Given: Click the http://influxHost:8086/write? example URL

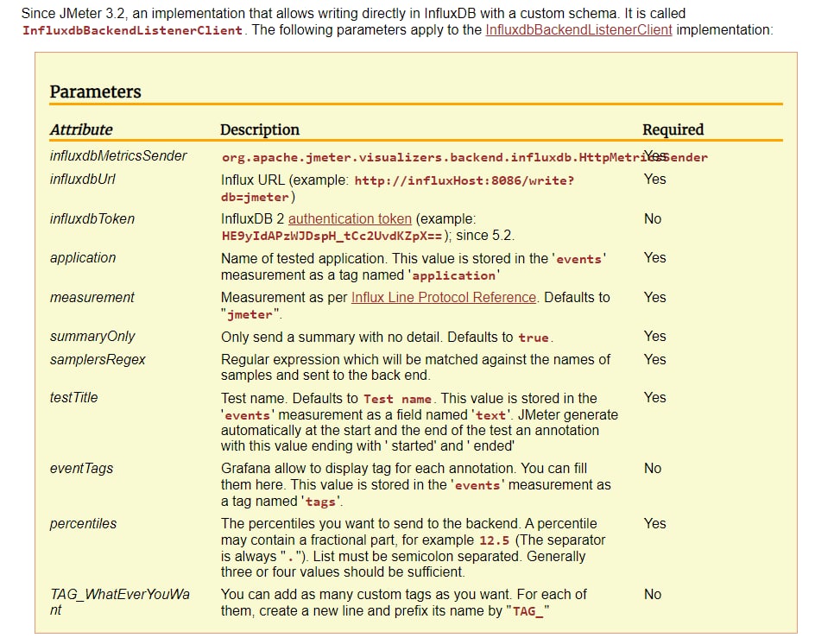Looking at the screenshot, I should click(464, 181).
